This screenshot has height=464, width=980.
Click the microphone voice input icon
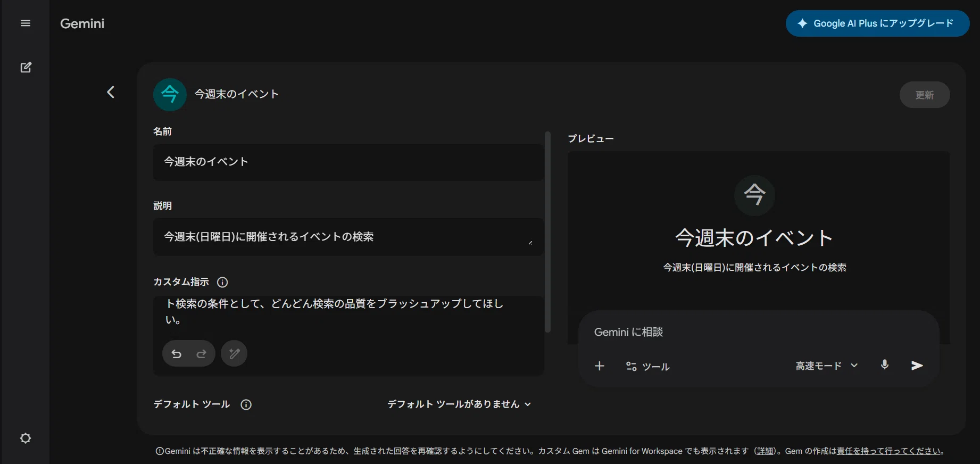pyautogui.click(x=885, y=365)
